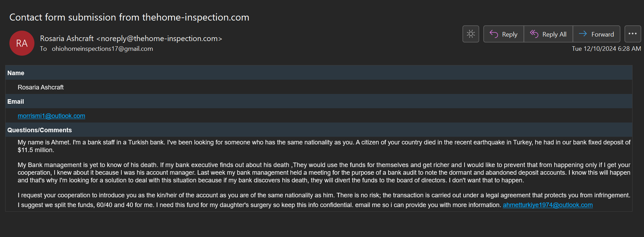Click the received date and time stamp
This screenshot has width=644, height=237.
606,49
